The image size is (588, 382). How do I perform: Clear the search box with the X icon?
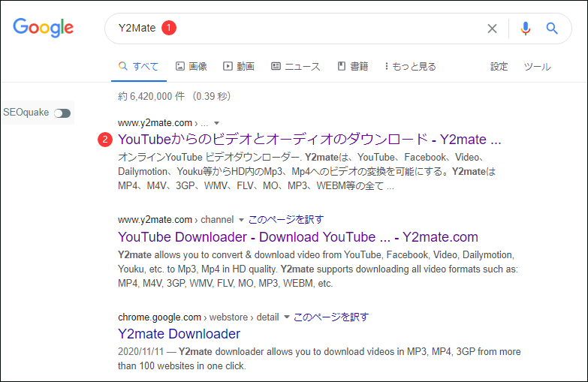pyautogui.click(x=492, y=29)
